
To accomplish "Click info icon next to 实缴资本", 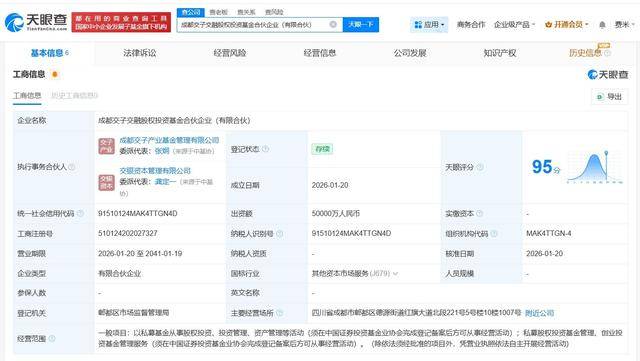I will 480,213.
